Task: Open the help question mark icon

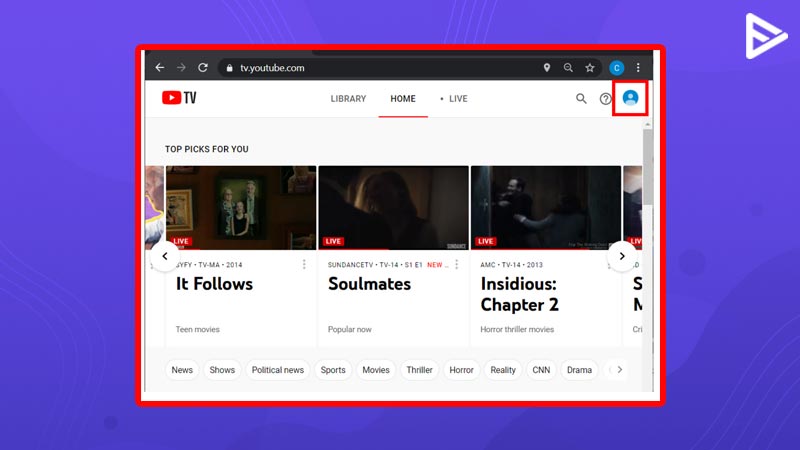Action: 605,99
